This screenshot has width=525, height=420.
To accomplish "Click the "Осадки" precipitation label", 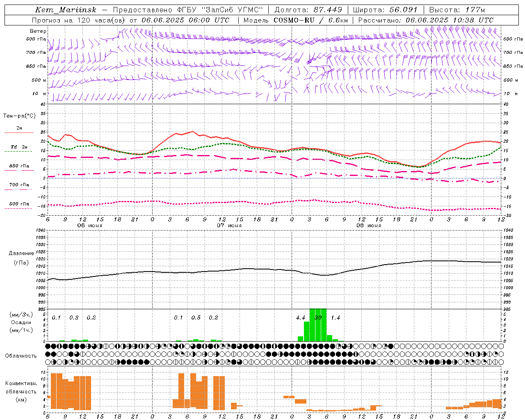I will [21, 322].
